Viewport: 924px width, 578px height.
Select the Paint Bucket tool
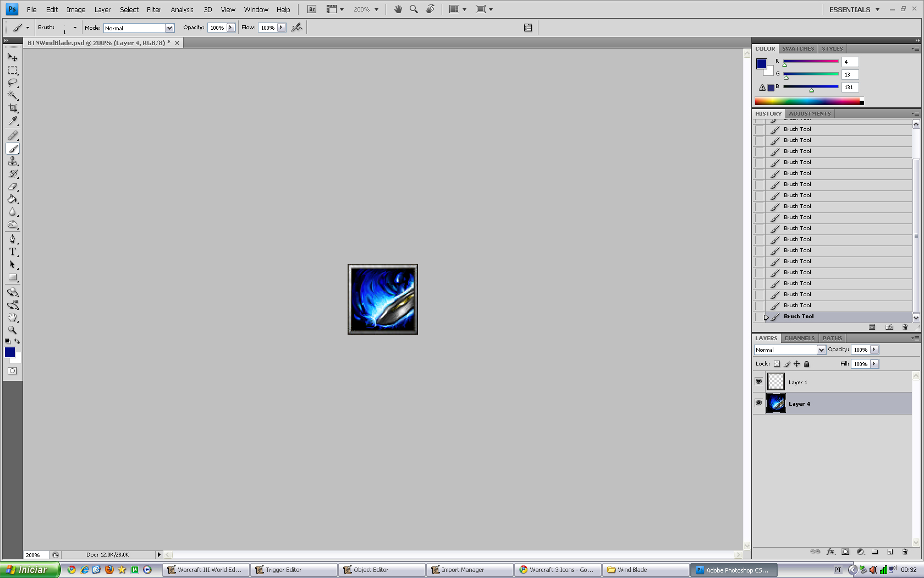[13, 199]
